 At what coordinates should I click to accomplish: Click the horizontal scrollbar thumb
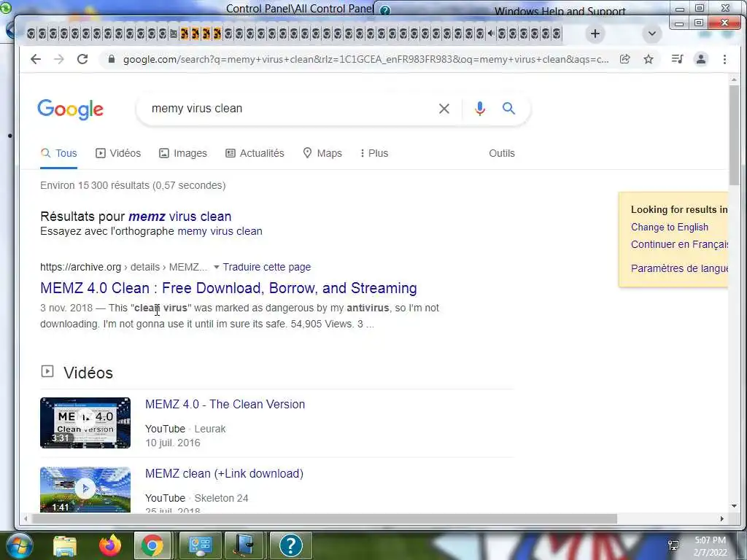tap(324, 518)
